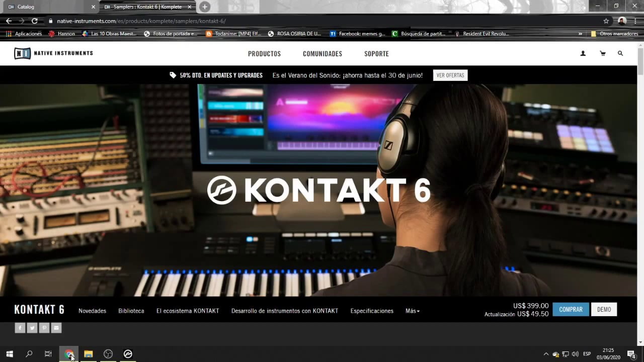Click the address bar URL
This screenshot has height=362, width=644.
click(x=141, y=21)
